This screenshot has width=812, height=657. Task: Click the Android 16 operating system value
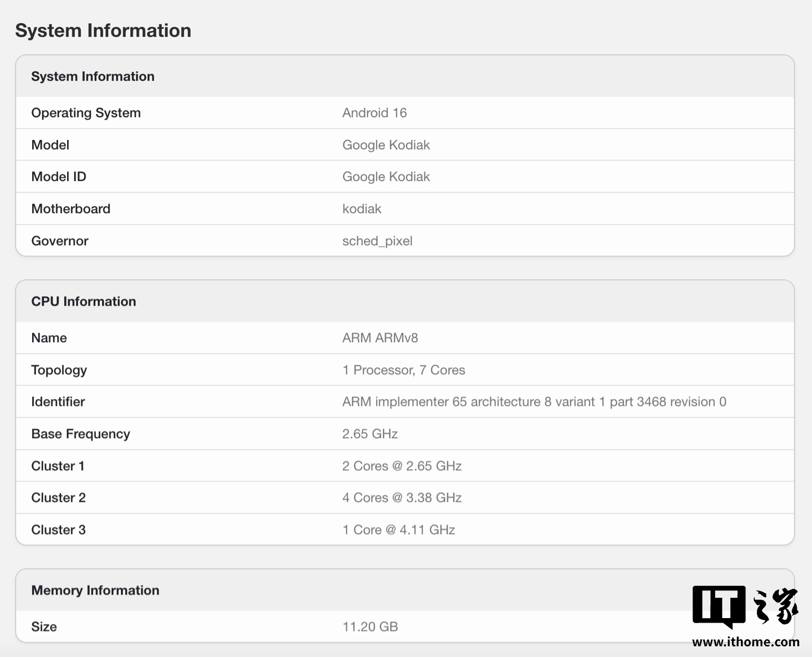point(374,113)
